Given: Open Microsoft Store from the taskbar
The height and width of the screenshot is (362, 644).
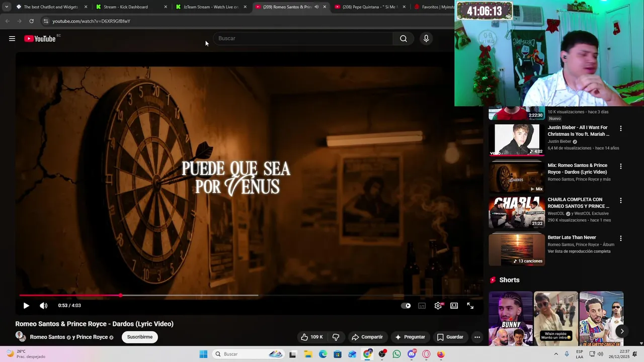Looking at the screenshot, I should click(338, 354).
